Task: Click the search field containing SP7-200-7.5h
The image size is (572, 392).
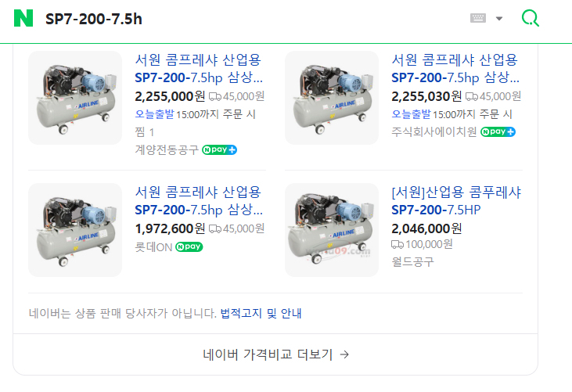Action: [250, 19]
